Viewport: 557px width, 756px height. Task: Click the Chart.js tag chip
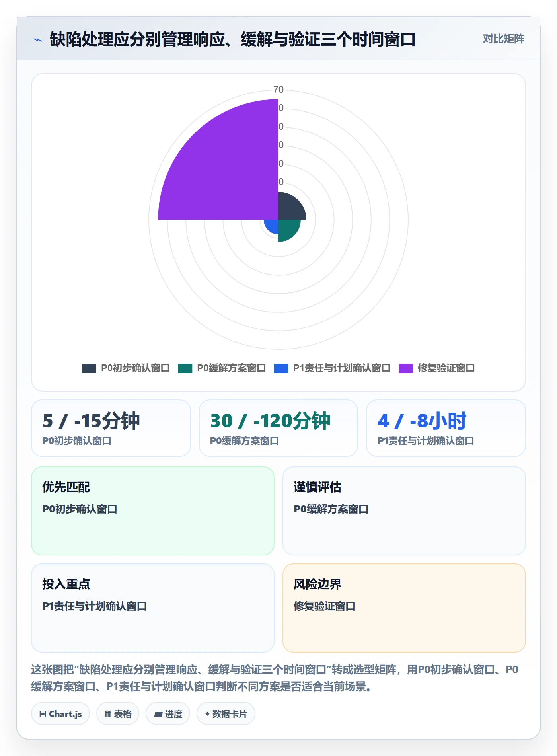pos(60,714)
